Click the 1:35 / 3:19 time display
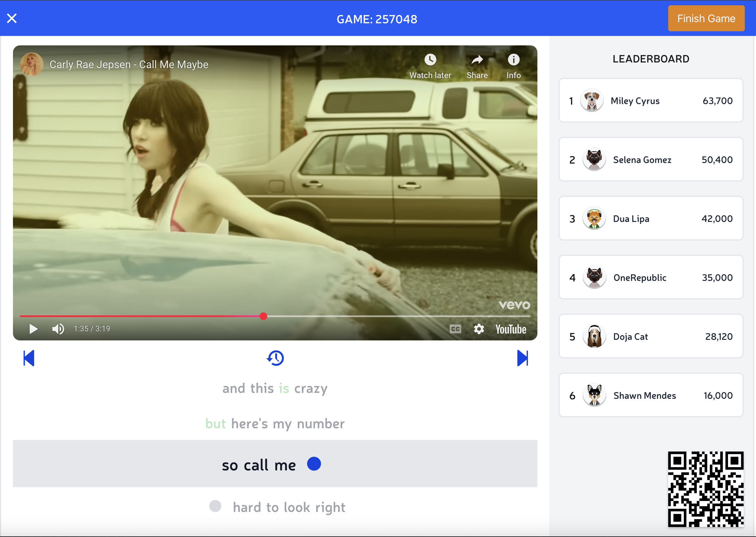 pos(92,329)
